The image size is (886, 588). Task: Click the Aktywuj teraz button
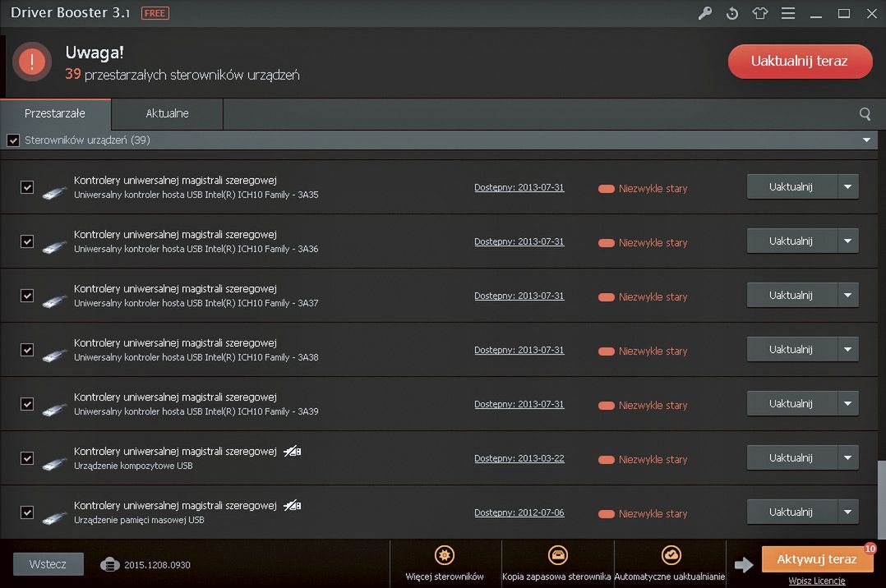[x=816, y=559]
